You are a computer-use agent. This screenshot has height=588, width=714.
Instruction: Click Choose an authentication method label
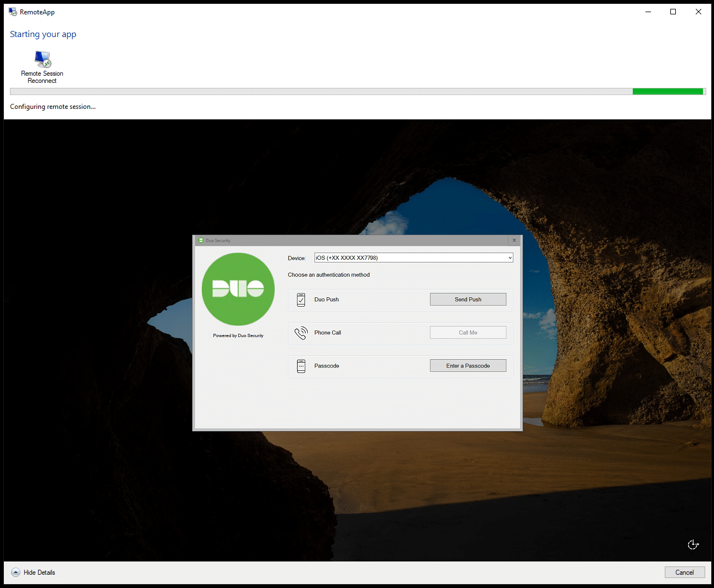(x=329, y=275)
